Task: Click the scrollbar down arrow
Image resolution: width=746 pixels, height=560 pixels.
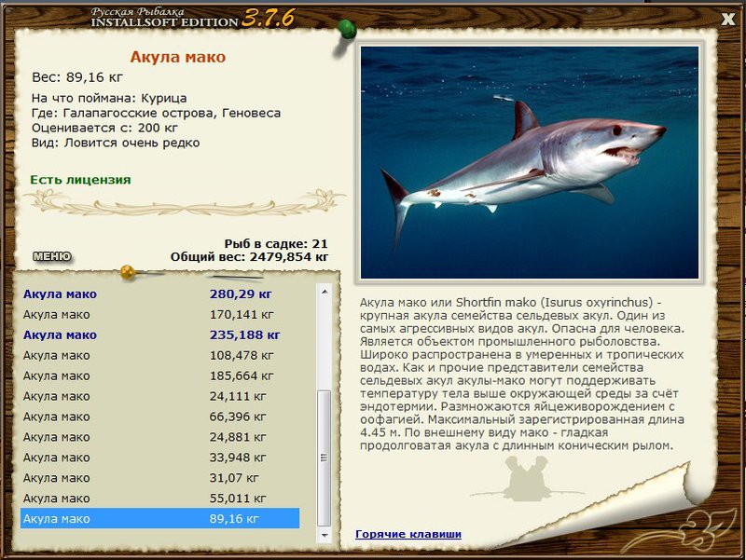Action: point(325,535)
